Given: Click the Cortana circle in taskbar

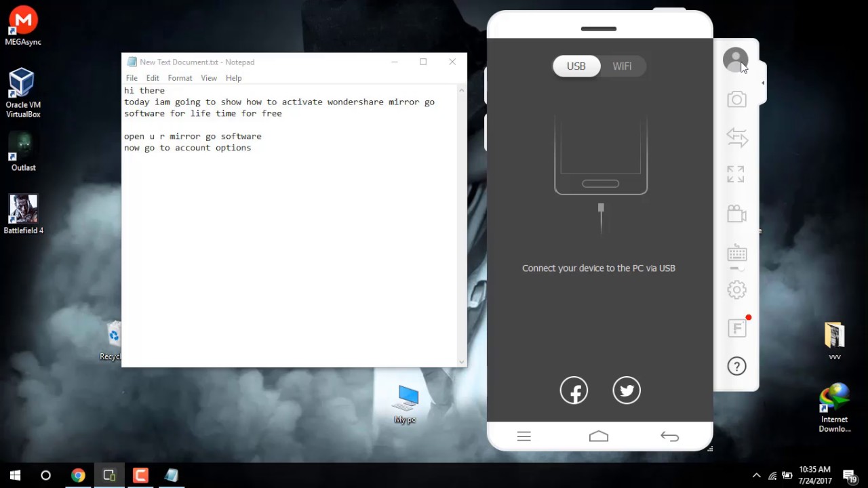Looking at the screenshot, I should pyautogui.click(x=45, y=475).
